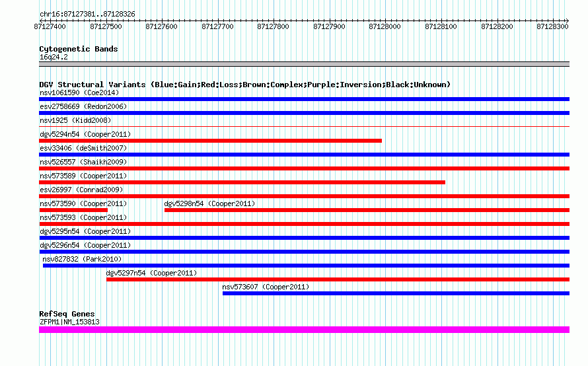Screen dimensions: 588x366
Task: Click the 87127600 ruler coordinate
Action: 162,26
